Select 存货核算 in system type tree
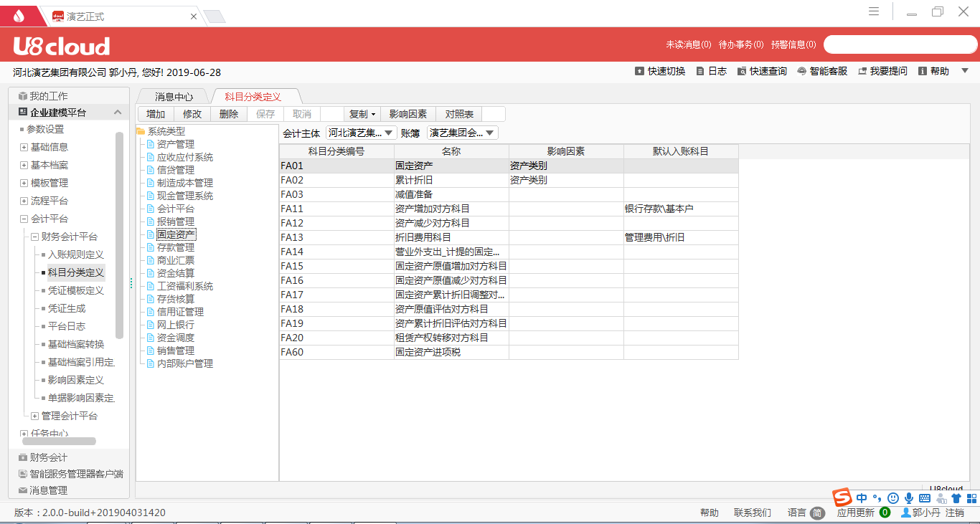 [x=175, y=299]
